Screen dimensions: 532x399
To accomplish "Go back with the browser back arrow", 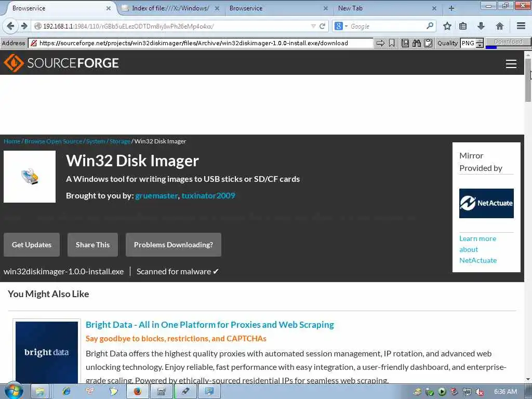I will pyautogui.click(x=10, y=26).
